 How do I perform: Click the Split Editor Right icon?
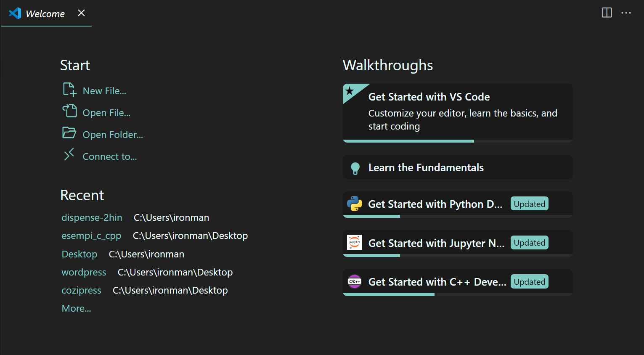(607, 13)
